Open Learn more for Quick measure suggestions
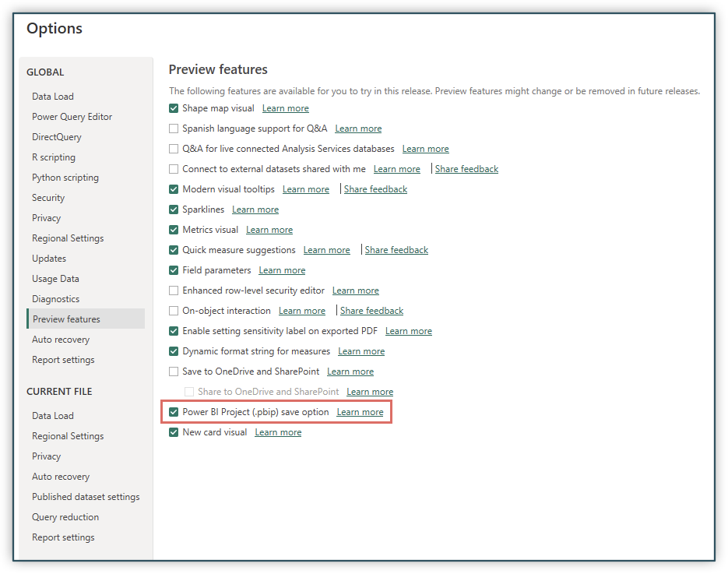The width and height of the screenshot is (728, 574). pyautogui.click(x=327, y=250)
